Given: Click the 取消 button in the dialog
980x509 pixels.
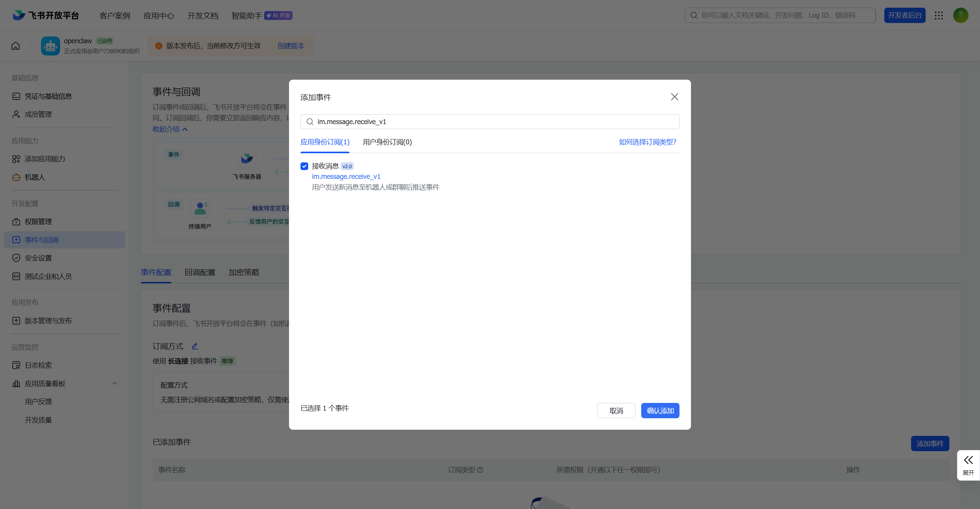Looking at the screenshot, I should [616, 411].
